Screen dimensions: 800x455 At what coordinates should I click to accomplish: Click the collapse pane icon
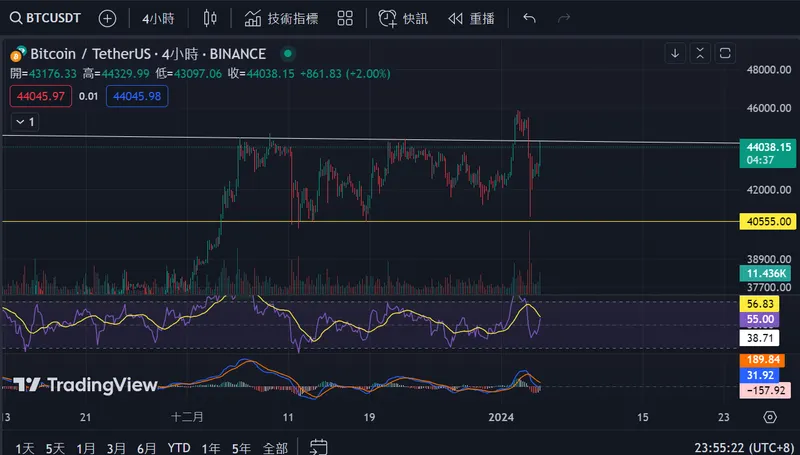click(698, 53)
